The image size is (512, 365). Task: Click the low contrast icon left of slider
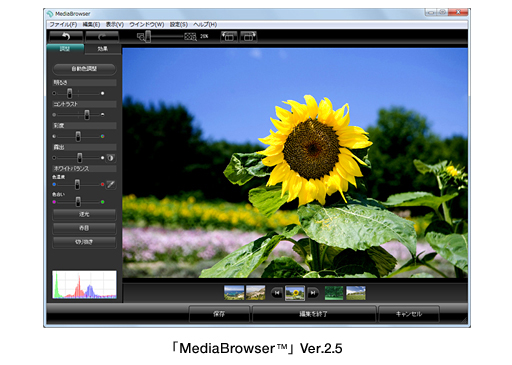54,115
